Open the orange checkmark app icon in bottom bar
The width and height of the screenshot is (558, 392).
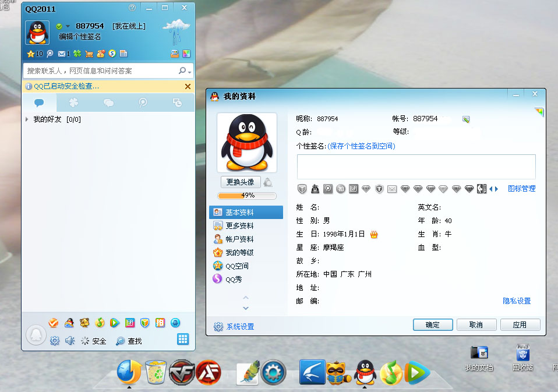tap(54, 323)
